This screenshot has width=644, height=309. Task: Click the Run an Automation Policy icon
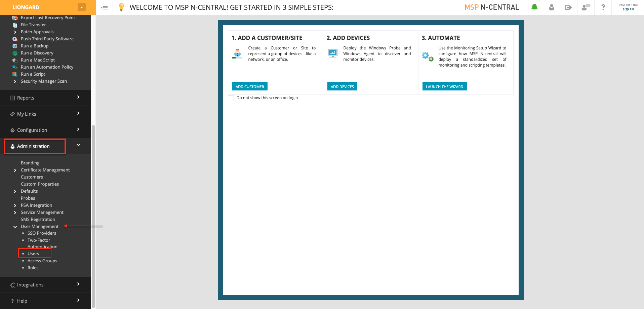(15, 67)
